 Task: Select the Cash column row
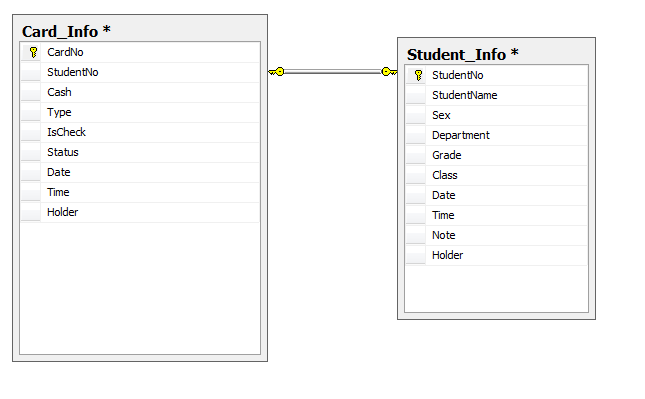coord(140,92)
